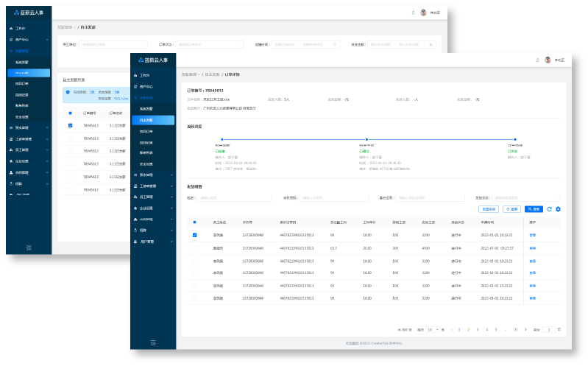This screenshot has height=366, width=588.
Task: Select 自主发薪 in the front sidebar menu
Action: 152,119
